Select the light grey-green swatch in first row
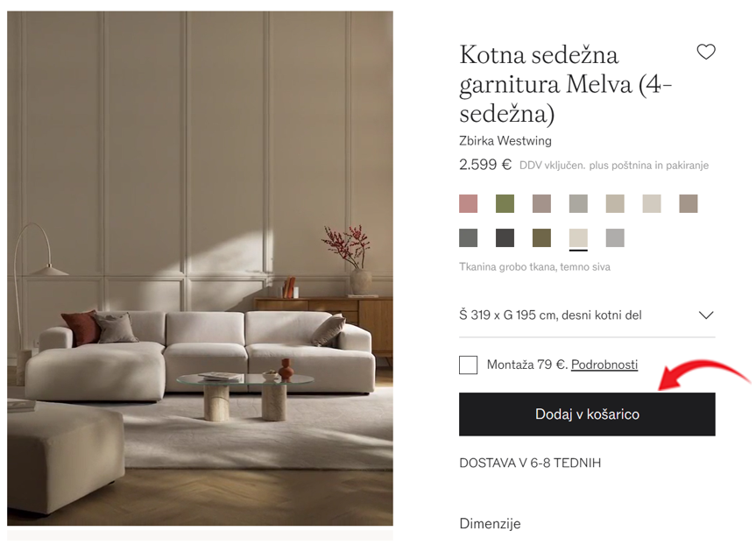The height and width of the screenshot is (545, 756). [x=578, y=203]
